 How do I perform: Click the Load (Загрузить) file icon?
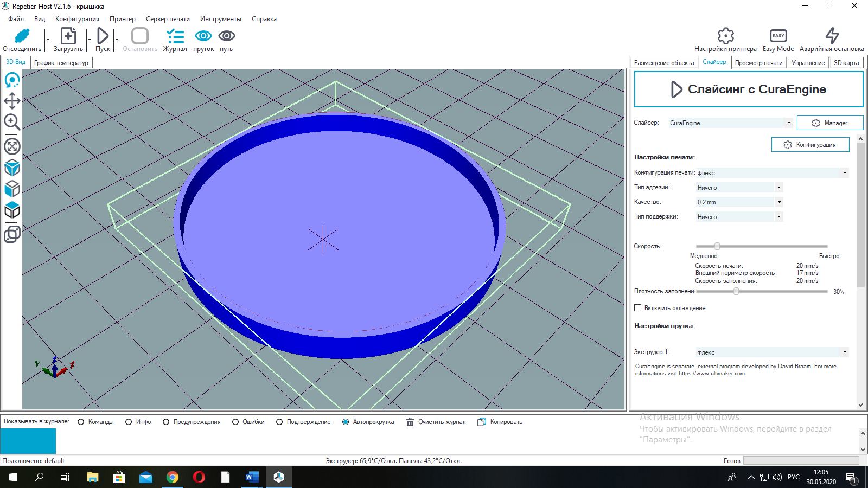pos(68,36)
